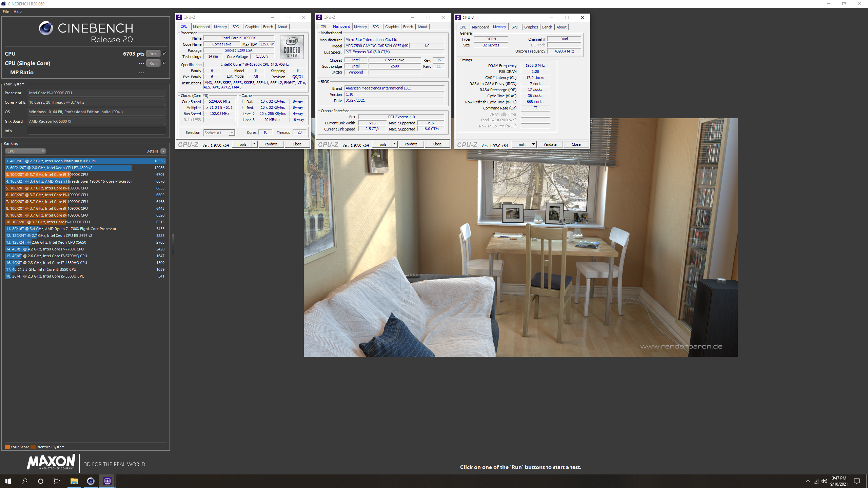Open Bench tab in first CPU-Z window
Image resolution: width=868 pixels, height=488 pixels.
(x=268, y=27)
